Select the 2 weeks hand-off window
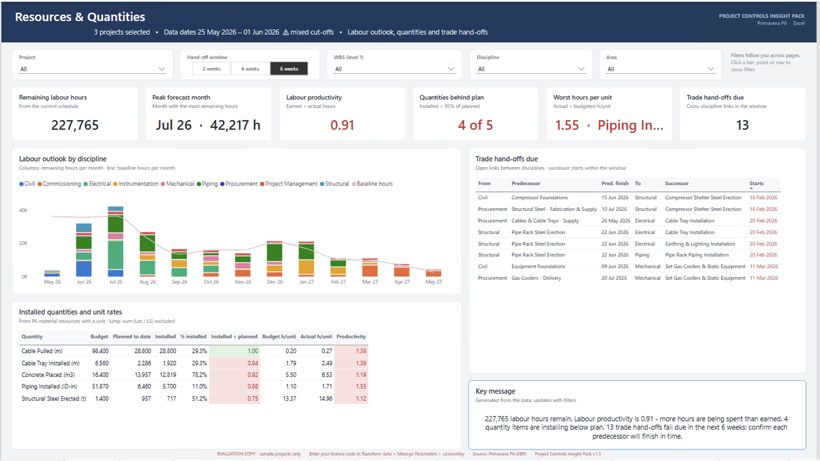The image size is (820, 461). tap(211, 68)
